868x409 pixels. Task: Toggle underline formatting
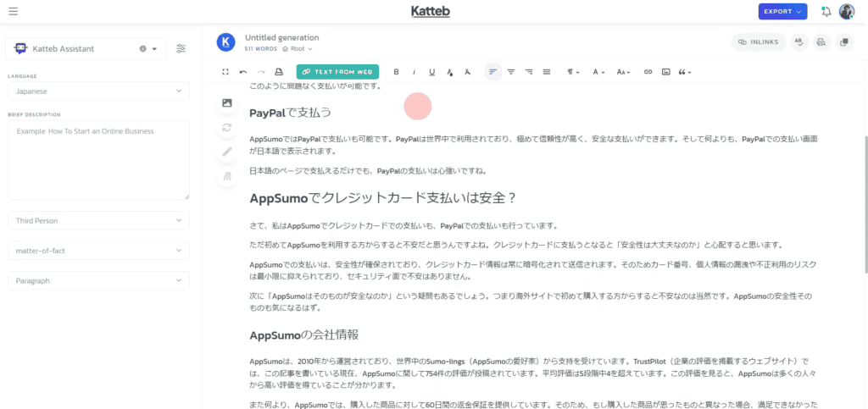(431, 72)
